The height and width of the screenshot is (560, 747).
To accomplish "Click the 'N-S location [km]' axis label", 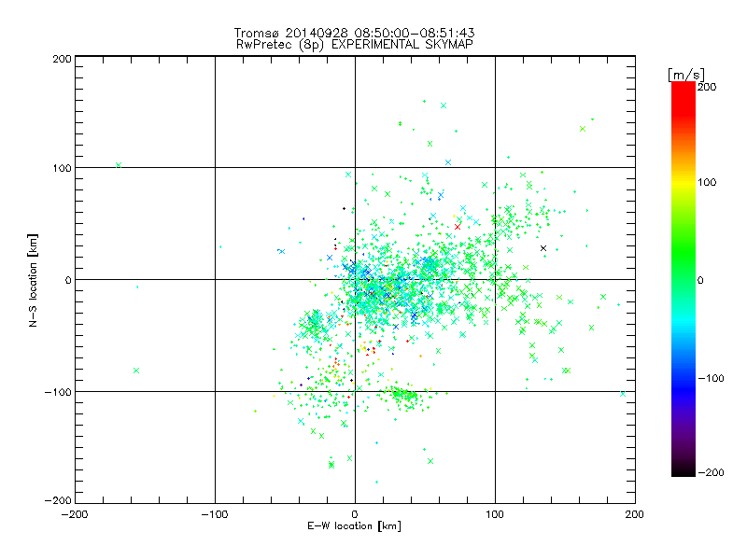I will click(33, 280).
